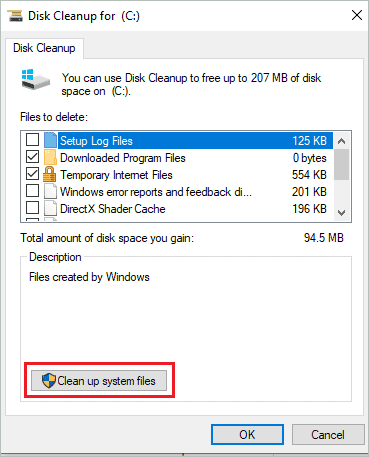The height and width of the screenshot is (457, 369).
Task: Click the shield icon on Clean up system files
Action: [x=49, y=380]
